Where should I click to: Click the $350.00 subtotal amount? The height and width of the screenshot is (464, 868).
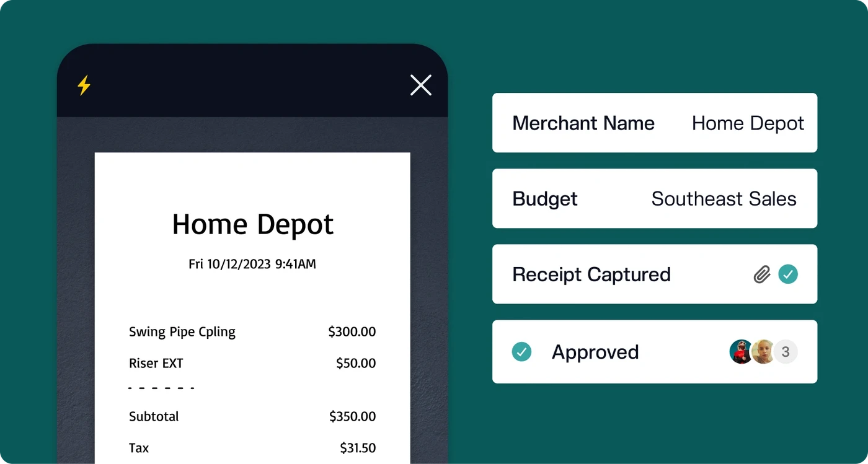353,416
